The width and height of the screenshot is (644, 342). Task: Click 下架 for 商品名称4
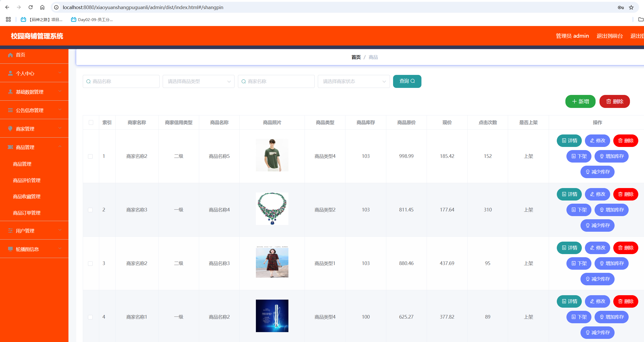coord(579,210)
